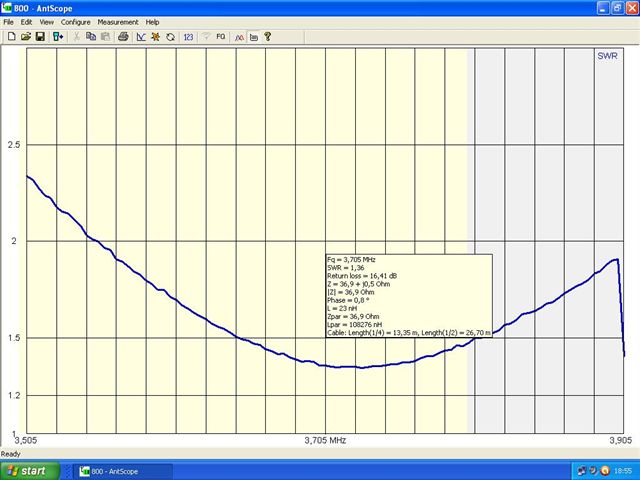
Task: Open a saved file with folder icon
Action: coord(26,37)
